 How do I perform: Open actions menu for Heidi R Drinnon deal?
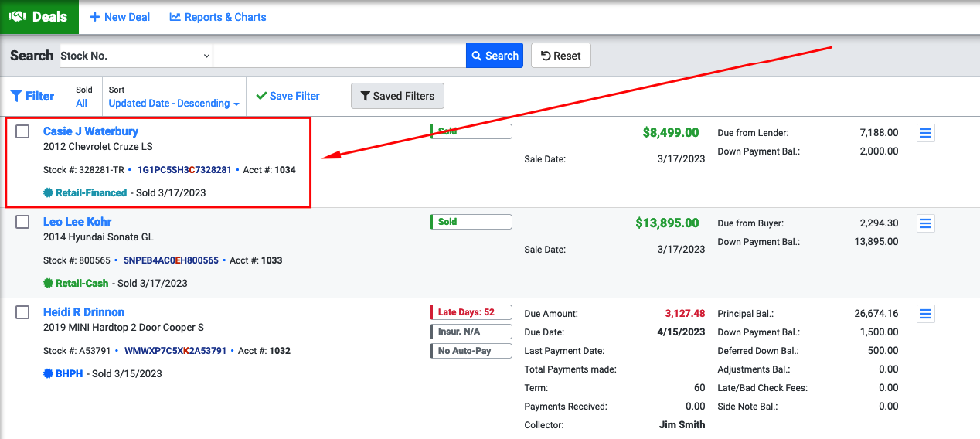[926, 314]
